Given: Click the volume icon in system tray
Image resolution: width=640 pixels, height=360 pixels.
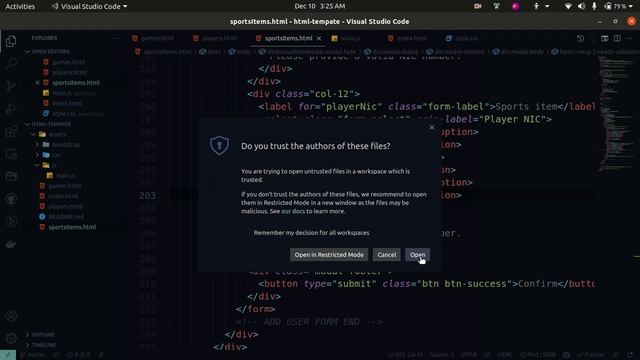Looking at the screenshot, I should coord(581,6).
